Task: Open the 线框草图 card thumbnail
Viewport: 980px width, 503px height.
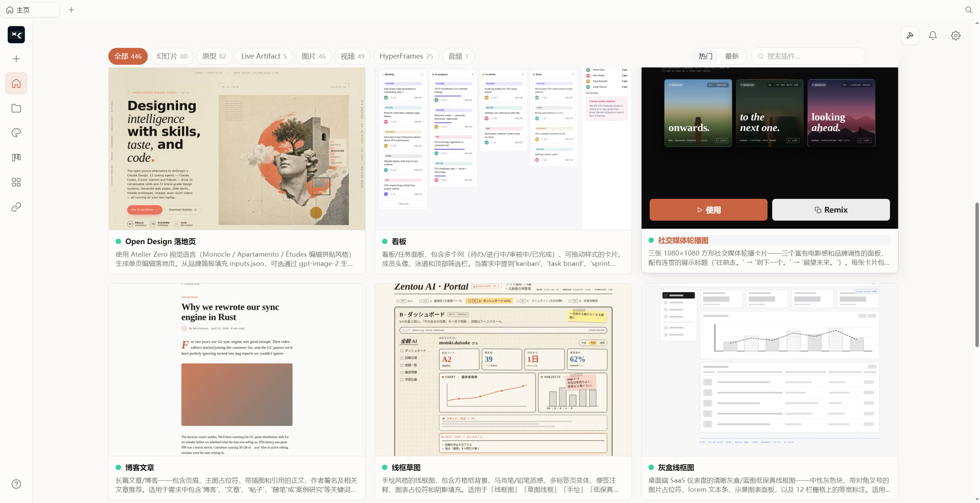Action: pyautogui.click(x=503, y=370)
